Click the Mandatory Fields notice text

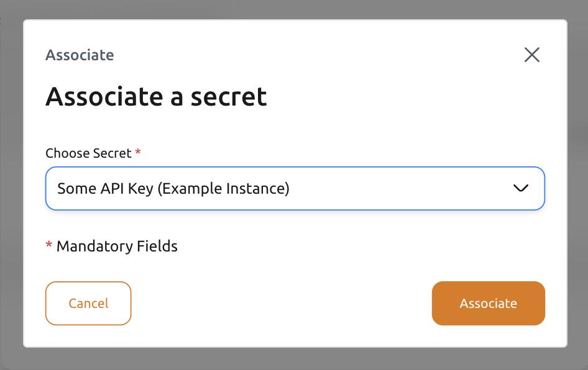[x=116, y=246]
